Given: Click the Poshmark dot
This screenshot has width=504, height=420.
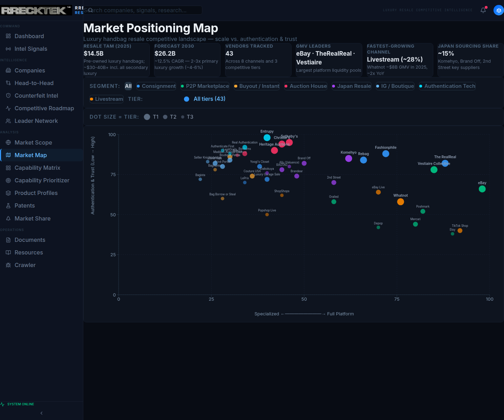Looking at the screenshot, I should click(x=423, y=211).
